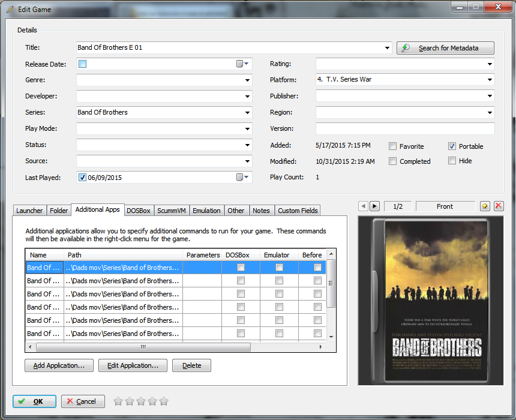Set rating to fourth star
Viewport: 516px width, 420px height.
click(x=152, y=401)
